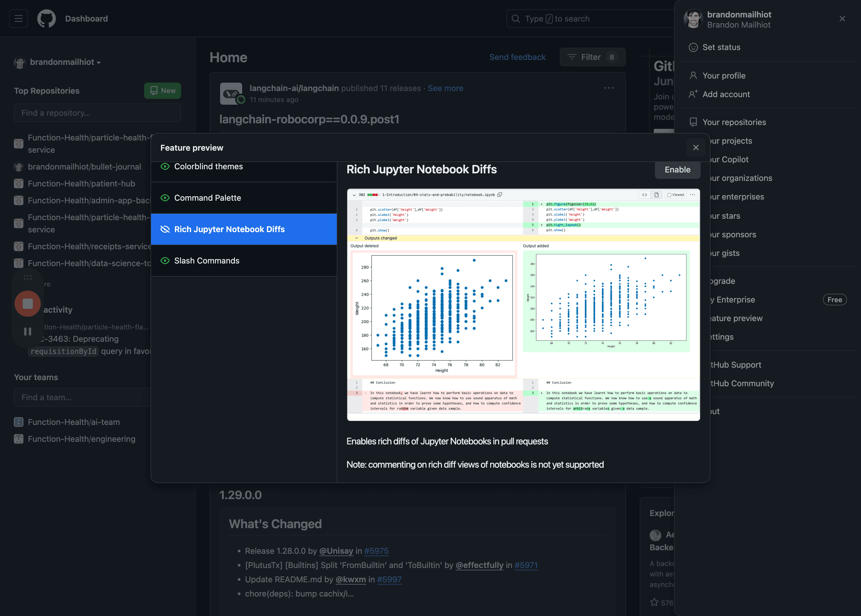
Task: Pause the screen recording
Action: pos(28,332)
